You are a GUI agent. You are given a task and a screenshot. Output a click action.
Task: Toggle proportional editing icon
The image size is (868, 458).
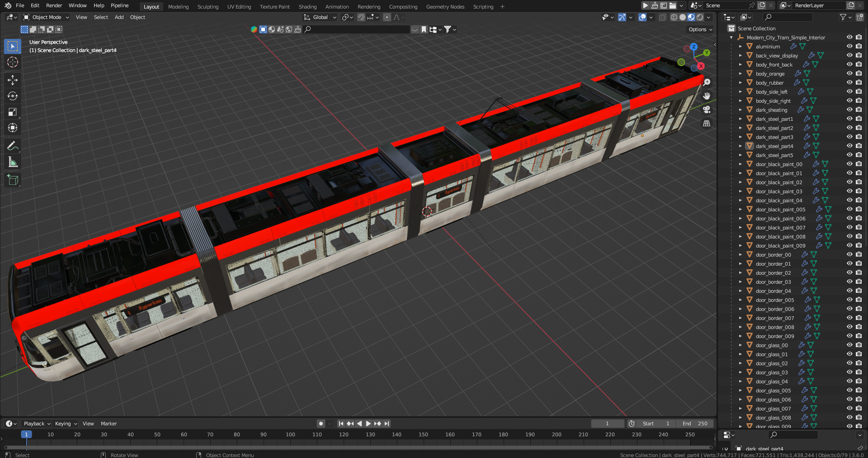[387, 17]
